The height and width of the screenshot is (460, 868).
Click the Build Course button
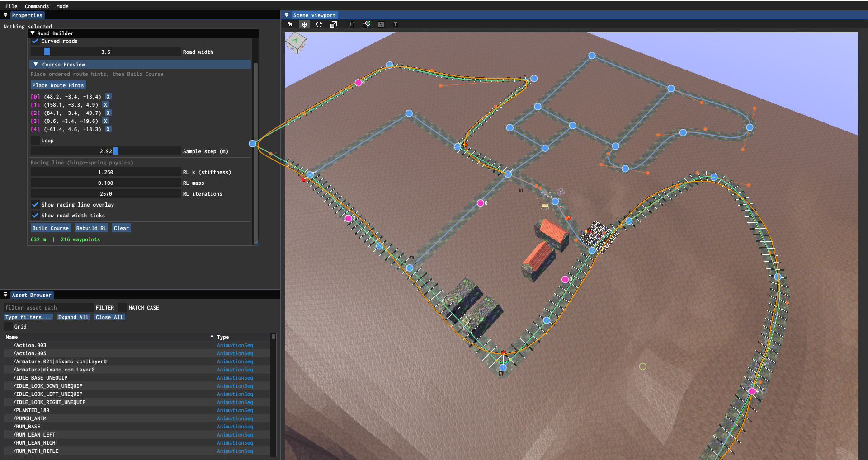pyautogui.click(x=51, y=228)
